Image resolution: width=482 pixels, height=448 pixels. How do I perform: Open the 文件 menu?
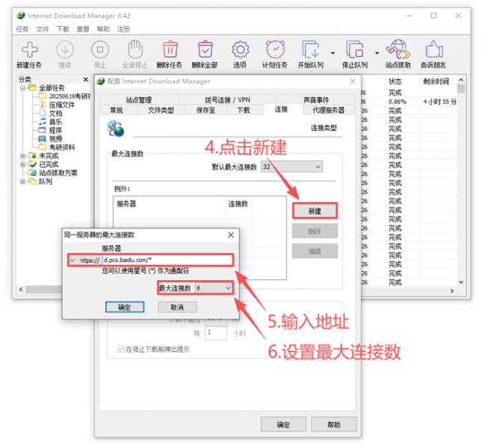coord(43,29)
